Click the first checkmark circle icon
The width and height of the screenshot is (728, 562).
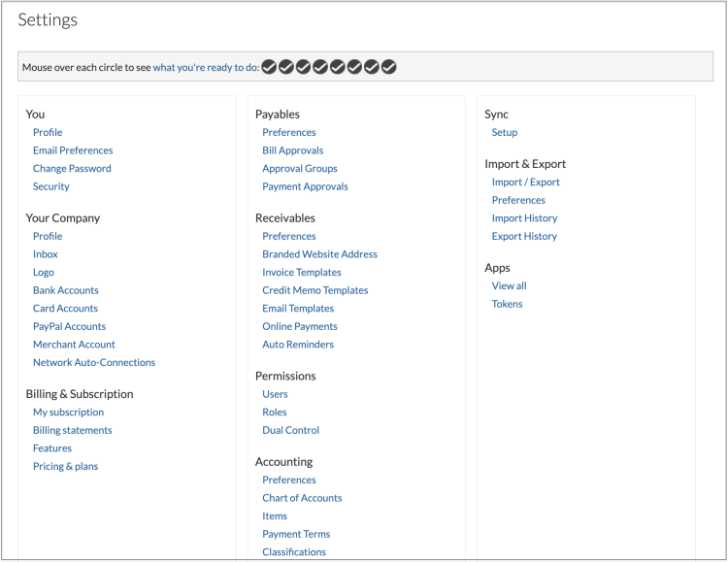click(x=269, y=67)
